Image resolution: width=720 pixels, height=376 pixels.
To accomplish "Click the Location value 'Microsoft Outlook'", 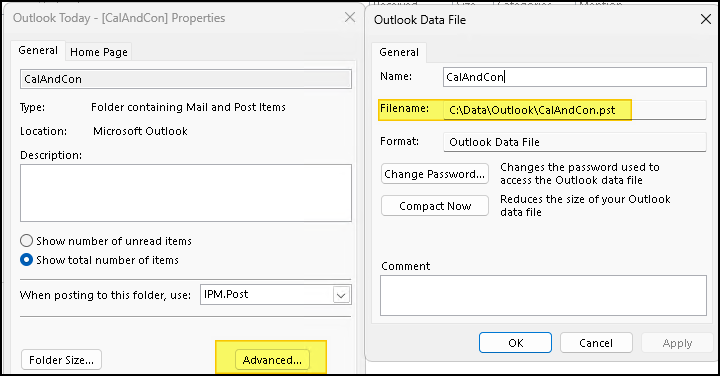I will [140, 131].
